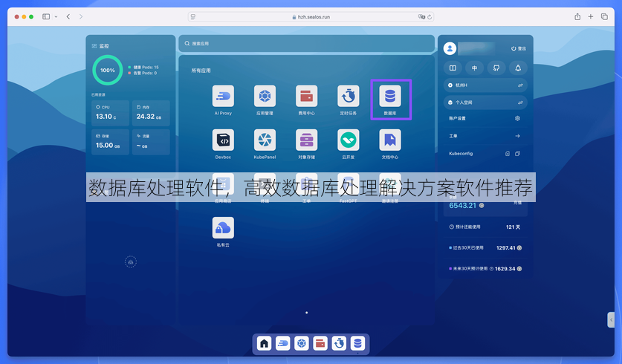Download Kubeconfig file icon

click(508, 154)
